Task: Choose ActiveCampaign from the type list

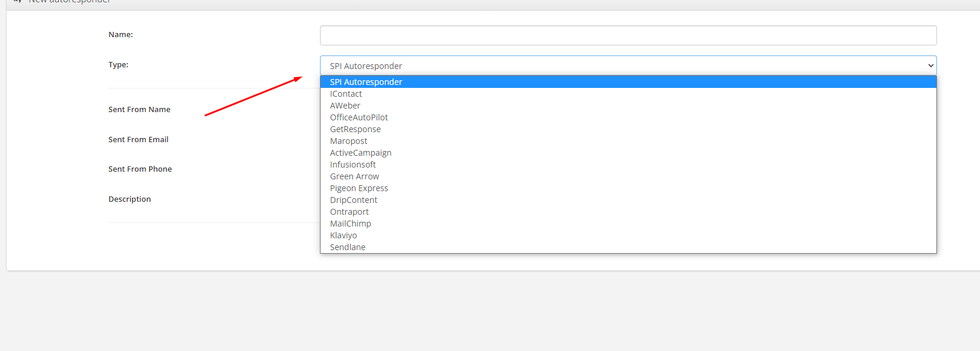Action: pos(628,153)
